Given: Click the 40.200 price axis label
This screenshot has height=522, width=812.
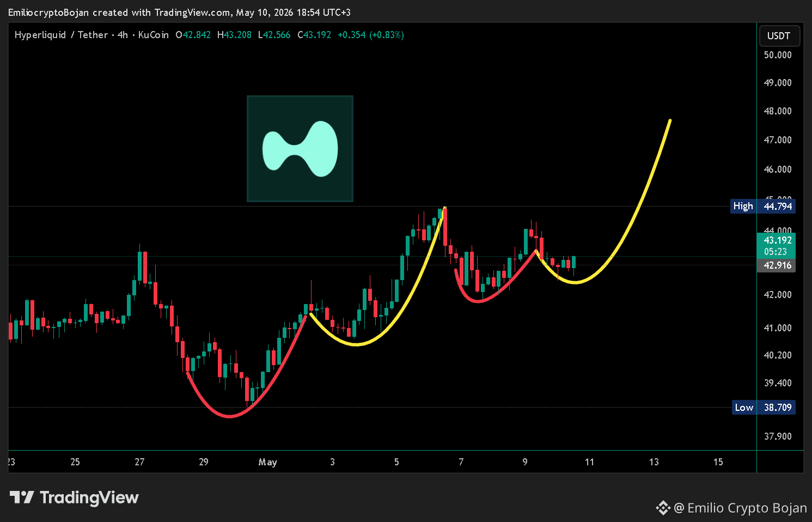Looking at the screenshot, I should click(x=778, y=355).
